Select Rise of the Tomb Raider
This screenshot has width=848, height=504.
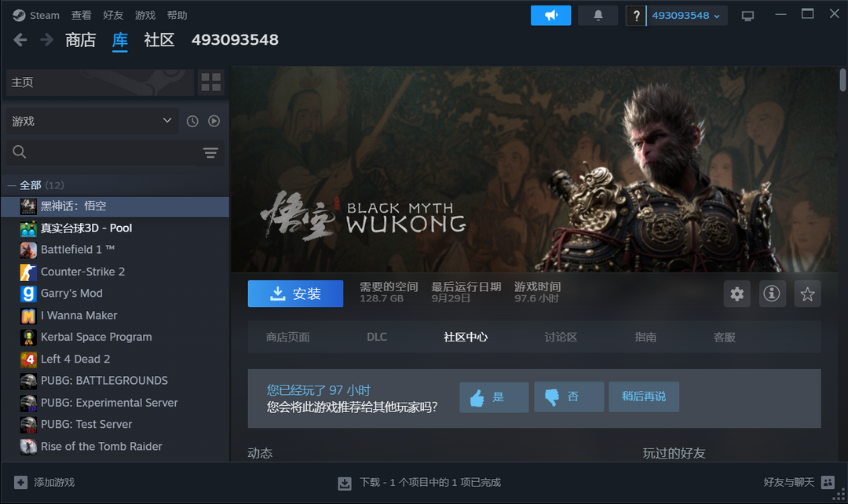coord(115,447)
